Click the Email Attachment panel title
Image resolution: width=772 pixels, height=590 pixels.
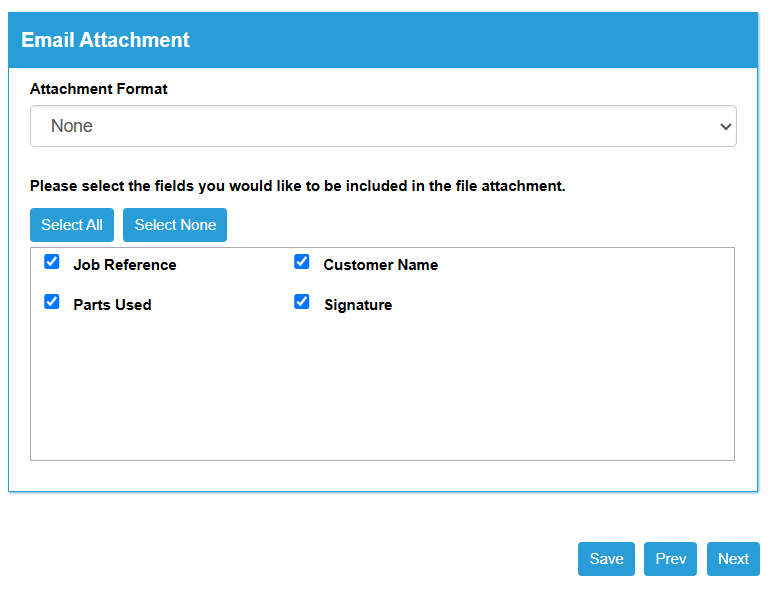point(105,40)
